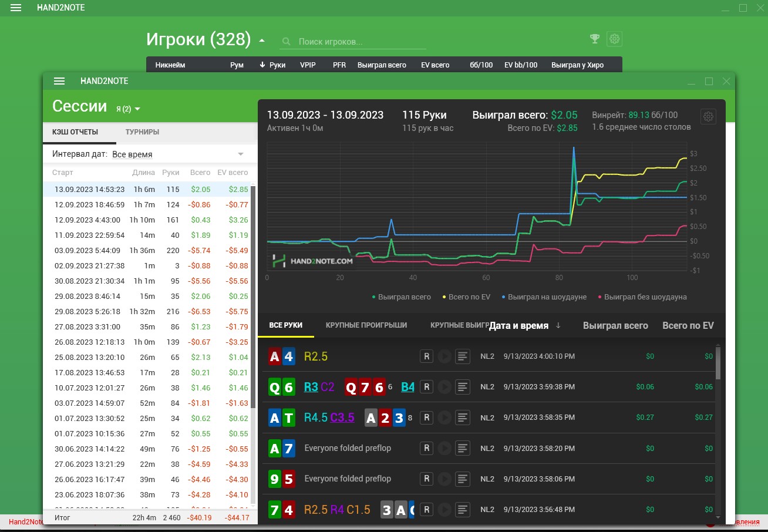
Task: Open hamburger menu in back Hand2Note window
Action: click(16, 8)
